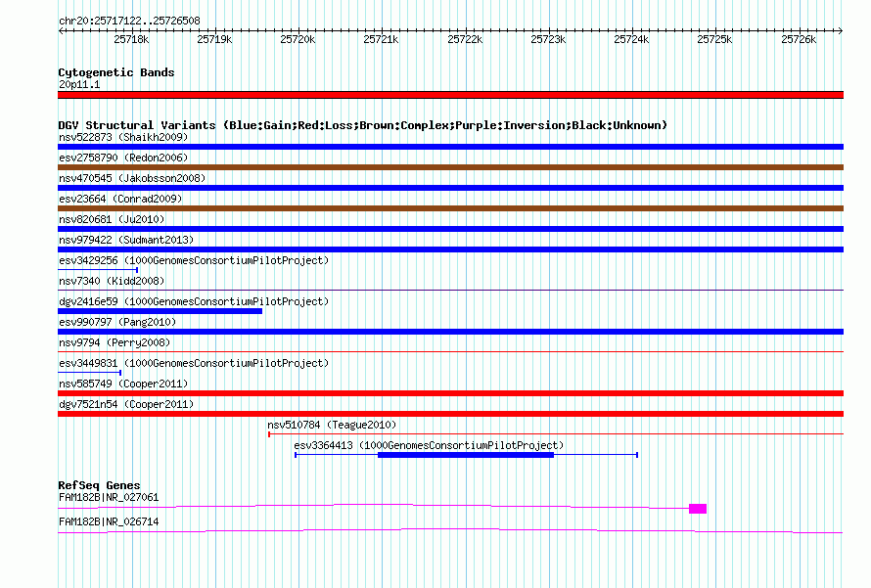Click the chr20:25717122..25726508 region label
Image resolution: width=871 pixels, height=588 pixels.
click(129, 21)
